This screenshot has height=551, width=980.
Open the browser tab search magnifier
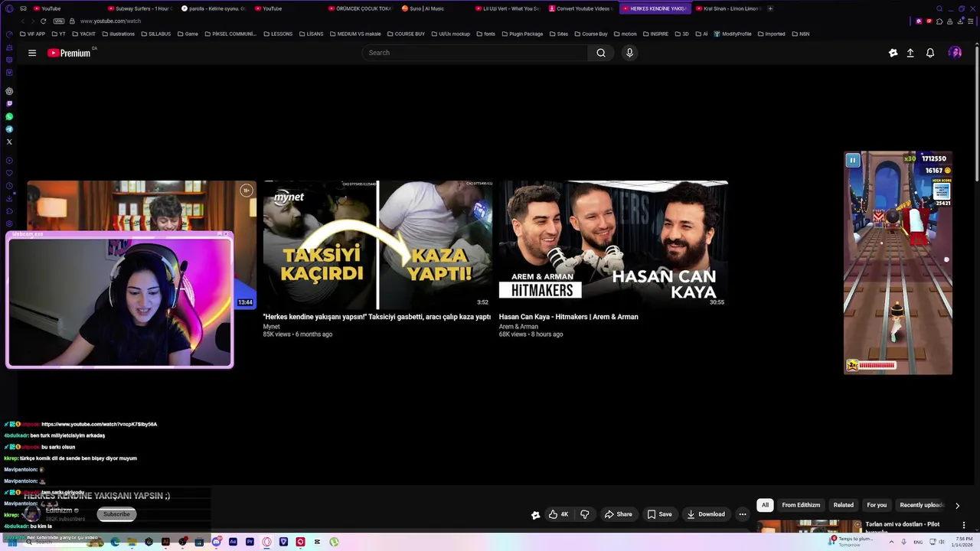(x=940, y=8)
